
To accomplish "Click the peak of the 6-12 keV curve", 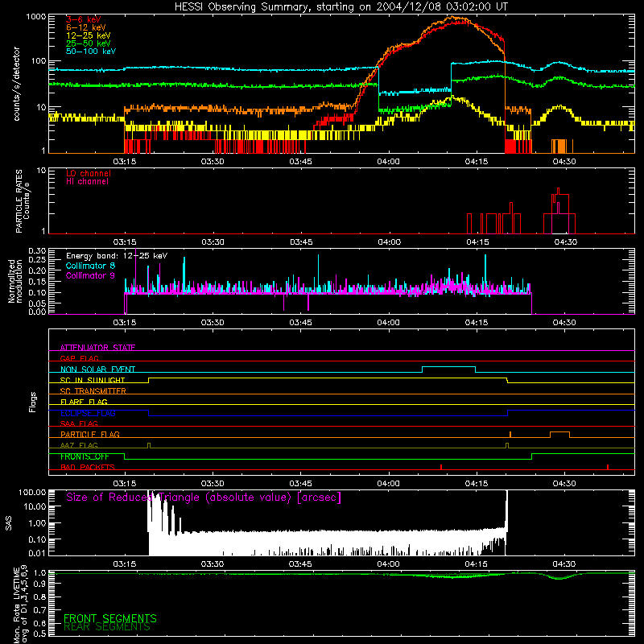I will point(452,17).
